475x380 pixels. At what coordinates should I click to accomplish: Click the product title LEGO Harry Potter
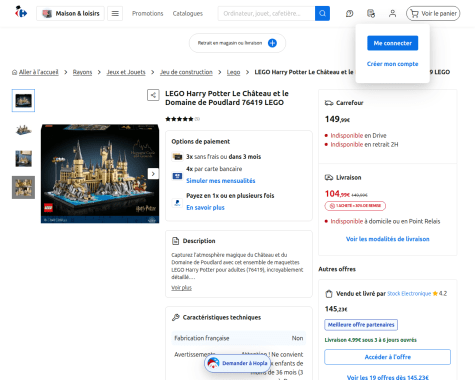pyautogui.click(x=227, y=98)
